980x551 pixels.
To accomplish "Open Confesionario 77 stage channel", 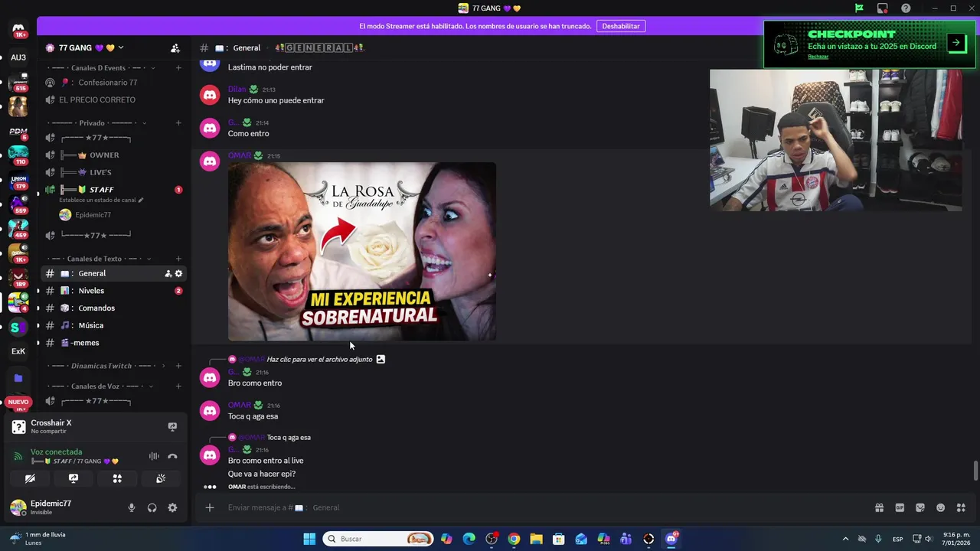I will coord(113,83).
